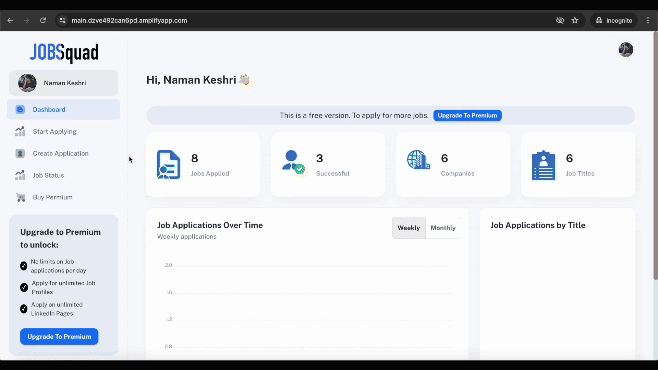658x370 pixels.
Task: Open the top-right user avatar
Action: pyautogui.click(x=626, y=50)
